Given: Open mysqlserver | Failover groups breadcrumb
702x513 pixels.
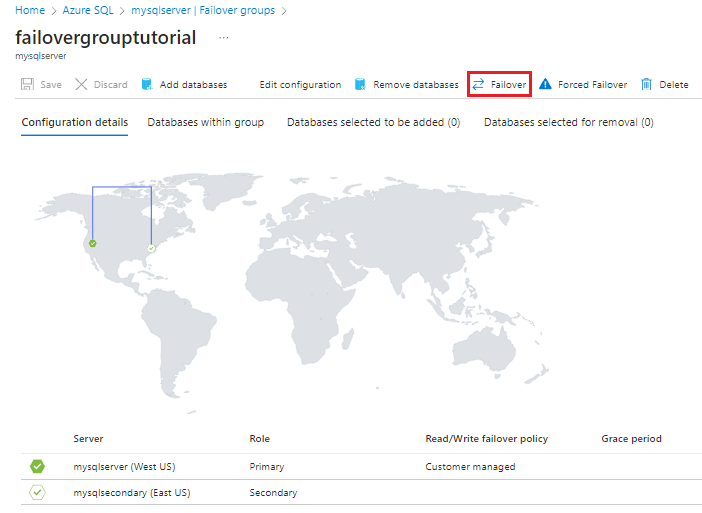Looking at the screenshot, I should tap(203, 10).
